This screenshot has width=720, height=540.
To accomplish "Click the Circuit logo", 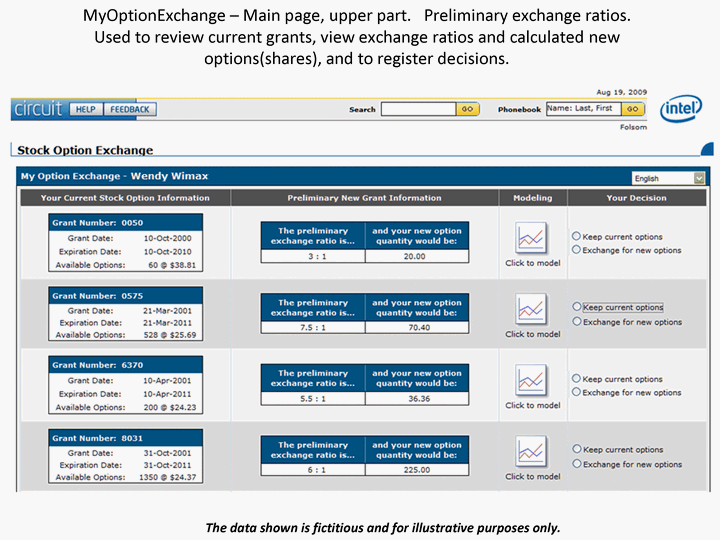I will (x=38, y=108).
